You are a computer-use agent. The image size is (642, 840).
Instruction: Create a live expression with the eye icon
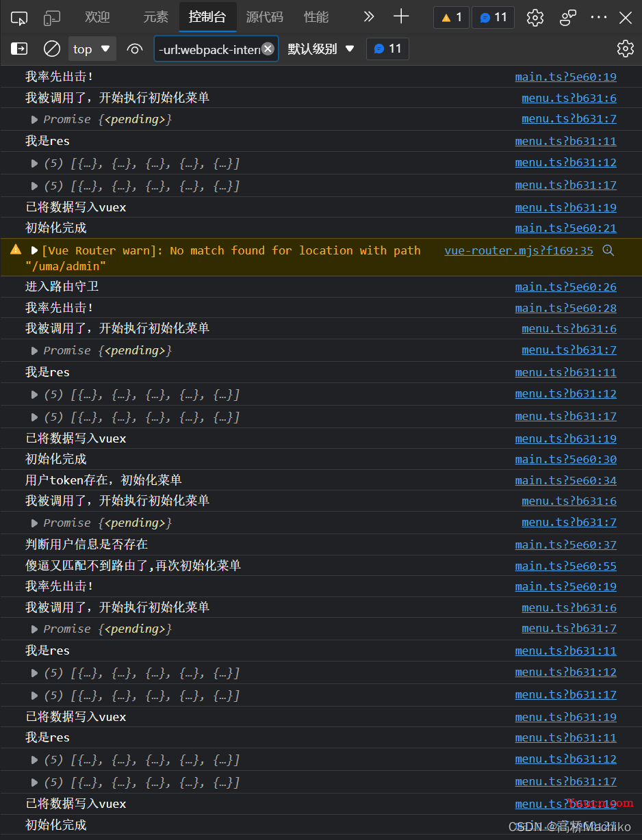[135, 49]
